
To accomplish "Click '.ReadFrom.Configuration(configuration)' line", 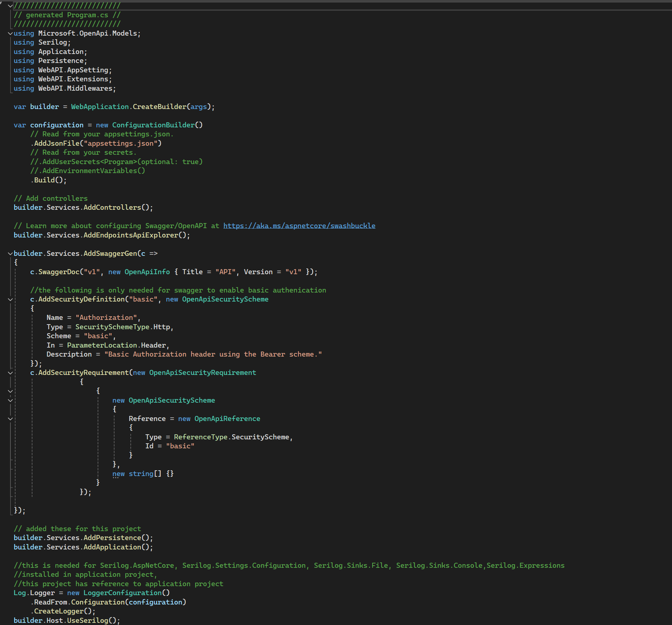I will (108, 602).
